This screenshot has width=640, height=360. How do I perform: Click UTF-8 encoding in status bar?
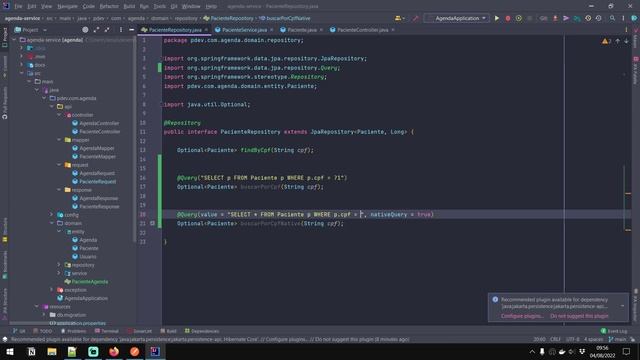(x=573, y=340)
